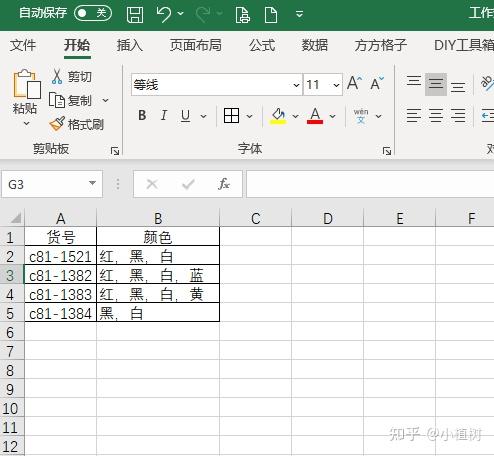Toggle the AutoSave switch
The height and width of the screenshot is (456, 494).
[x=93, y=13]
